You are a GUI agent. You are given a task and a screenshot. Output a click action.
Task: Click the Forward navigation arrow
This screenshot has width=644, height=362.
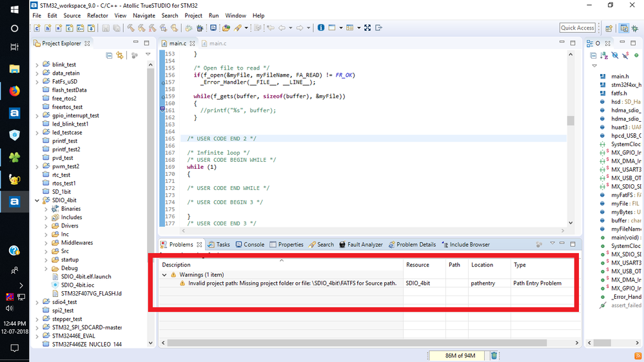click(300, 28)
